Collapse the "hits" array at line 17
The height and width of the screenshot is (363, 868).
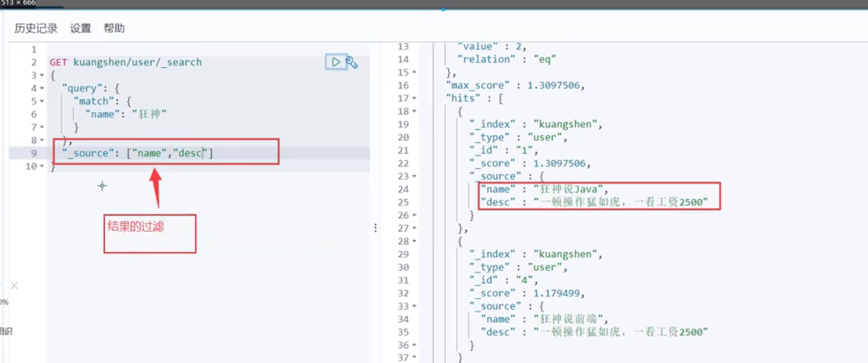pos(414,98)
